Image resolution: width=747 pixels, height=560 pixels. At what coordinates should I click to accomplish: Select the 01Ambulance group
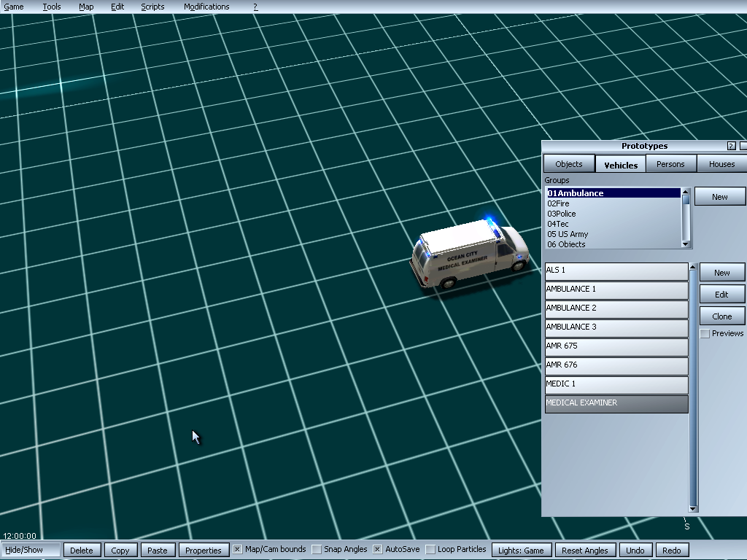tap(614, 192)
